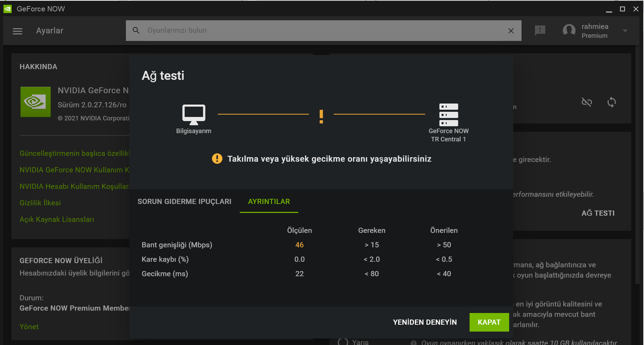Click the Ağ testi dialog title
Viewport: 644px width, 345px height.
pyautogui.click(x=163, y=76)
